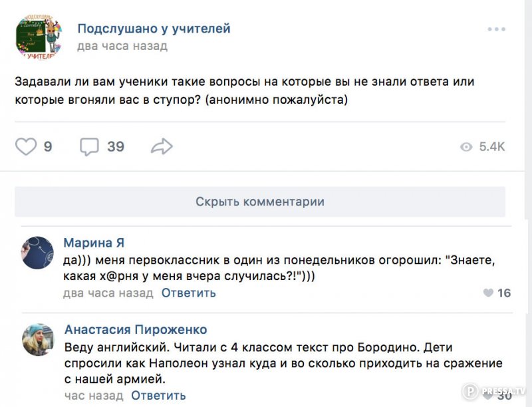The height and width of the screenshot is (407, 532).
Task: Like Марина Я's comment heart
Action: [489, 293]
